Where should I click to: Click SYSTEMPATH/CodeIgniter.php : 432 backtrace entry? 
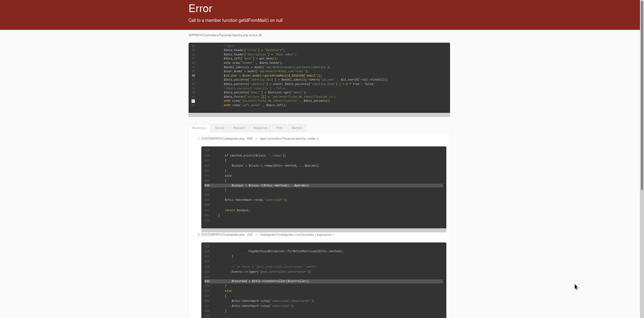227,235
